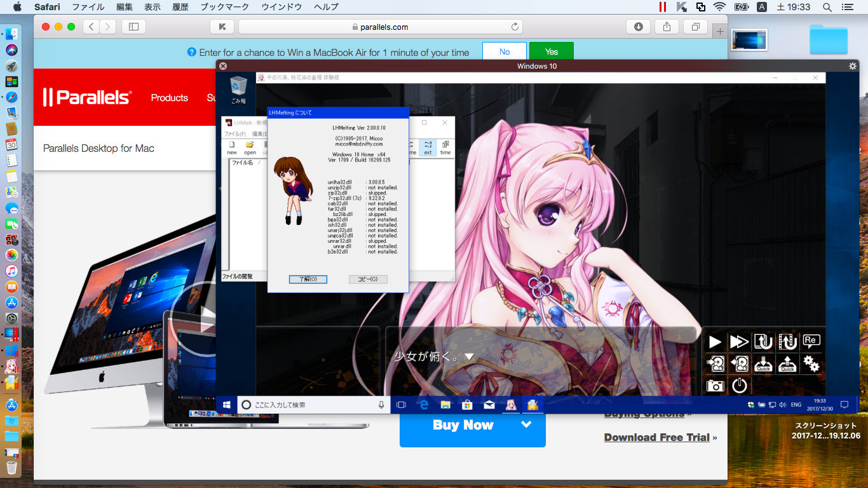Screen dimensions: 868x488
Task: Click the volume icon in Windows tray
Action: 782,405
